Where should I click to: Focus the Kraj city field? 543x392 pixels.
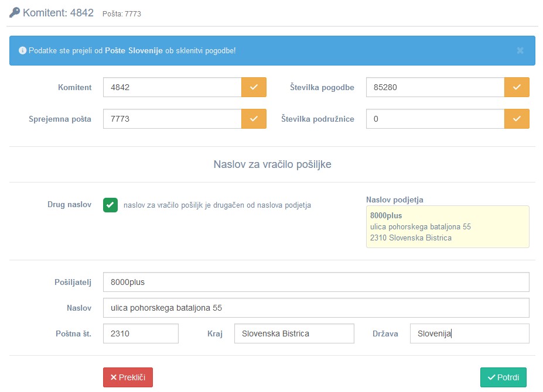point(294,333)
